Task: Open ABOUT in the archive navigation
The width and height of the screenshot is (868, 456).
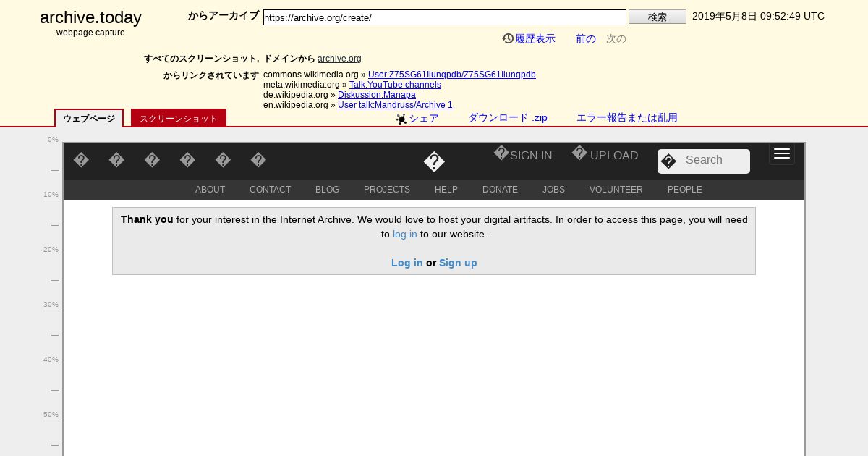Action: click(210, 190)
